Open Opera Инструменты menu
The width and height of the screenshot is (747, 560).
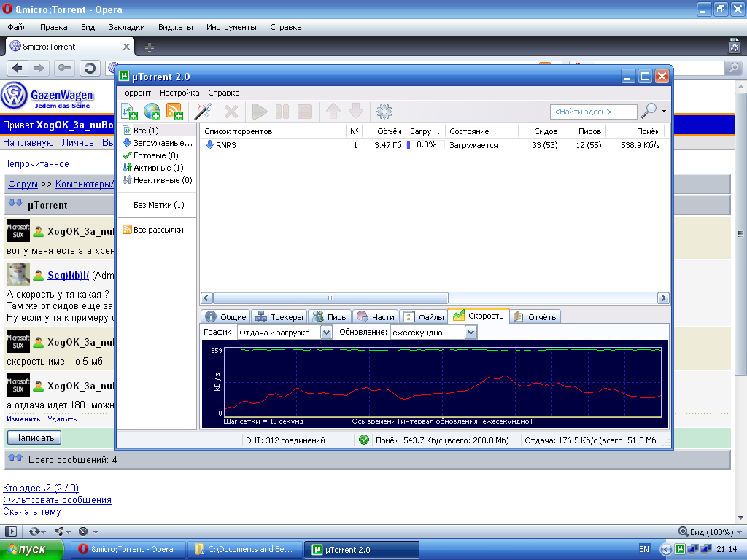click(231, 27)
